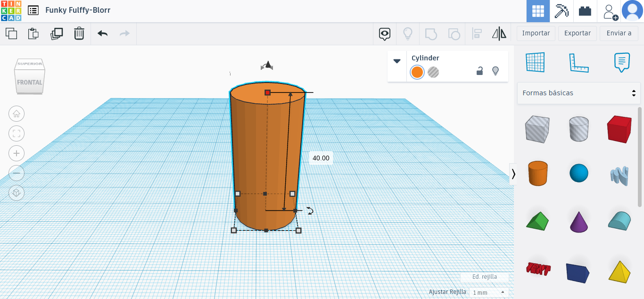Click the Tinkercad logo
The height and width of the screenshot is (299, 644).
pos(11,11)
